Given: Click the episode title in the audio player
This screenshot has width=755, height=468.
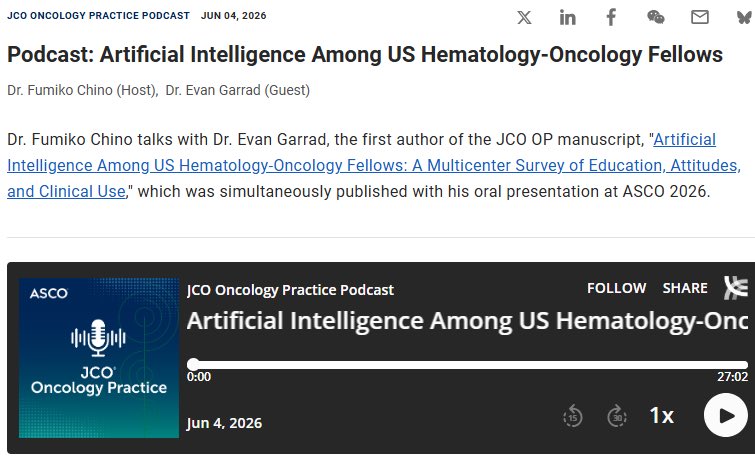Looking at the screenshot, I should [x=467, y=321].
